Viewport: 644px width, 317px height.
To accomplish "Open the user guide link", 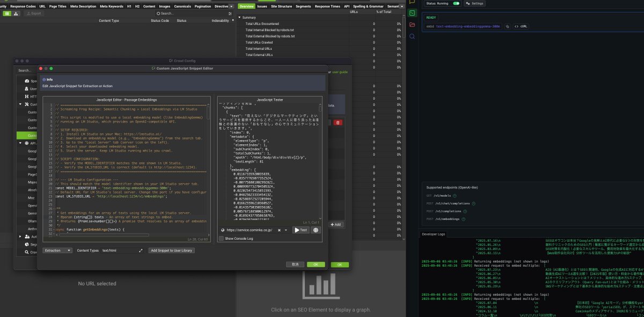I will 340,71.
